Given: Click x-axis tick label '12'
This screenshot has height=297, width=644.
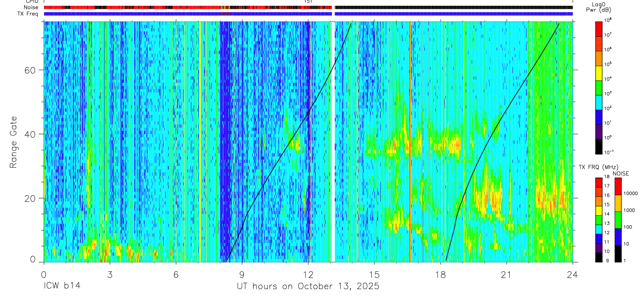Looking at the screenshot, I should [x=308, y=274].
